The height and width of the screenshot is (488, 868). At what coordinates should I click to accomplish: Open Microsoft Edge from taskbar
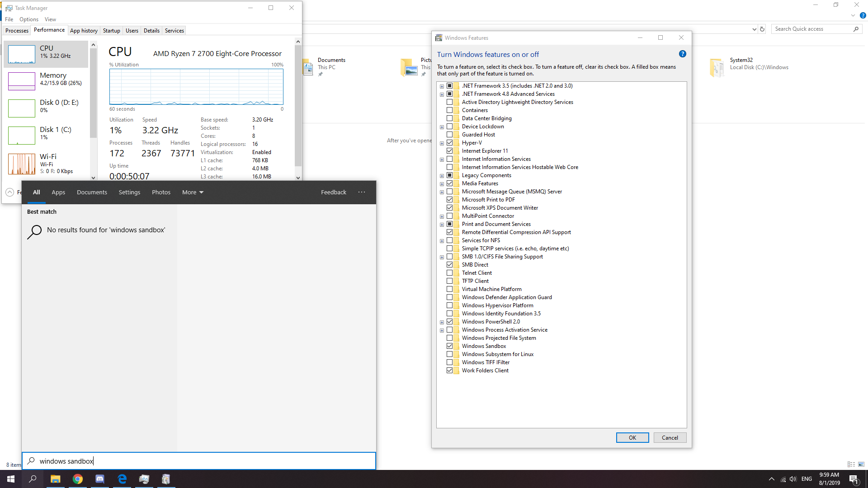122,479
